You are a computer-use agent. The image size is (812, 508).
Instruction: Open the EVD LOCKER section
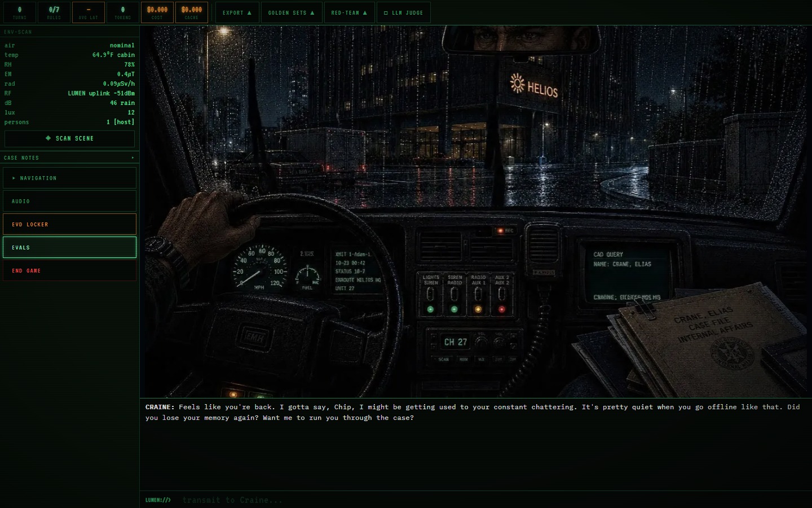tap(69, 224)
